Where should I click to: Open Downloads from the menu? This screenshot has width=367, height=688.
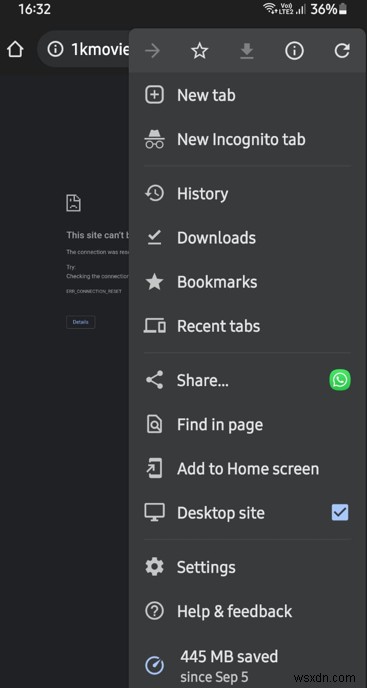[x=247, y=237]
